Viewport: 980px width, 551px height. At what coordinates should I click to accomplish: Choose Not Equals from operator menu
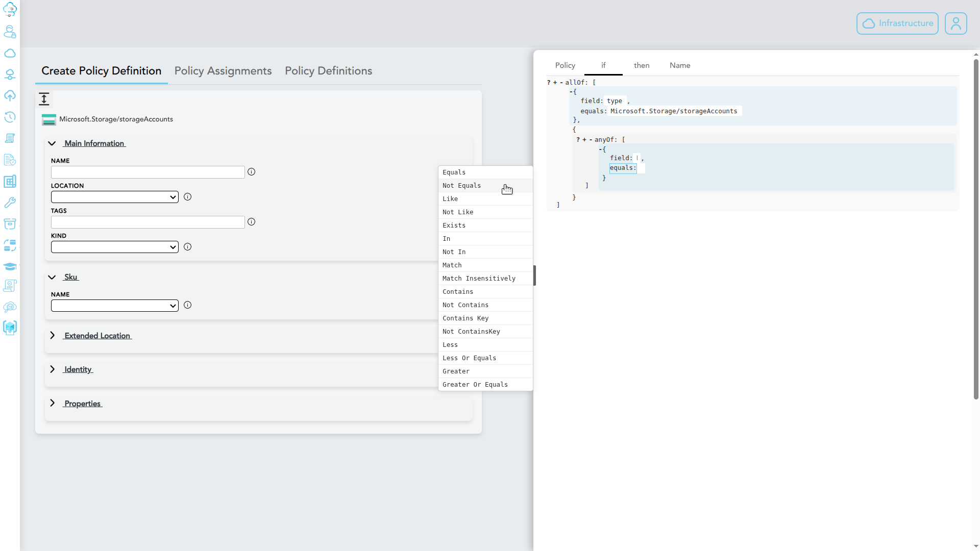[x=485, y=186]
